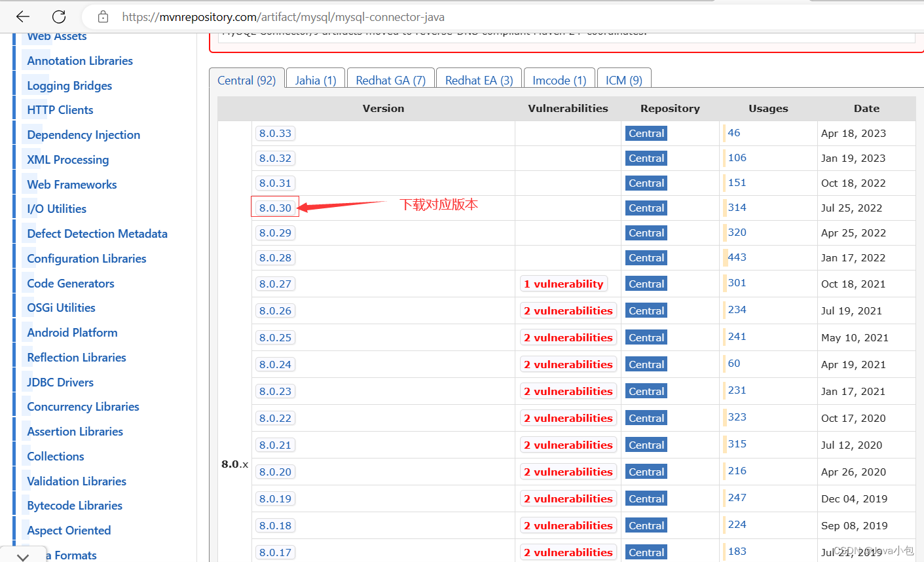Open Concurrency Libraries category
Image resolution: width=924 pixels, height=562 pixels.
pyautogui.click(x=83, y=407)
